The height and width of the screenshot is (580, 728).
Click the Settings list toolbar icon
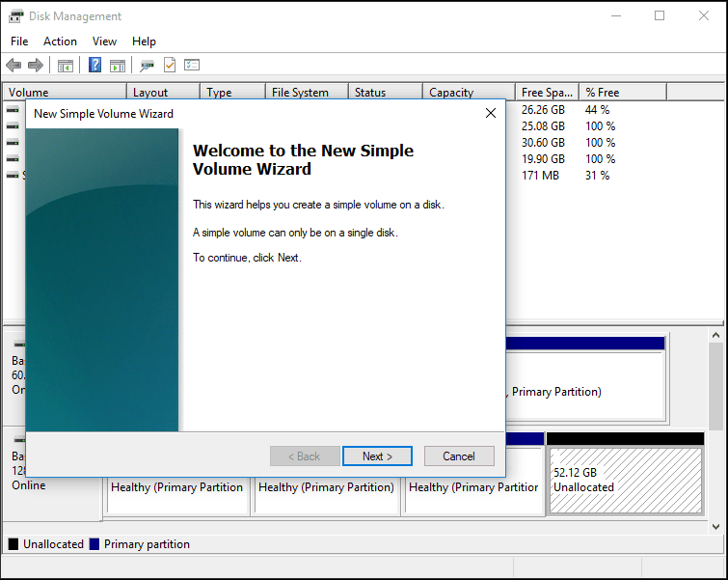click(192, 65)
